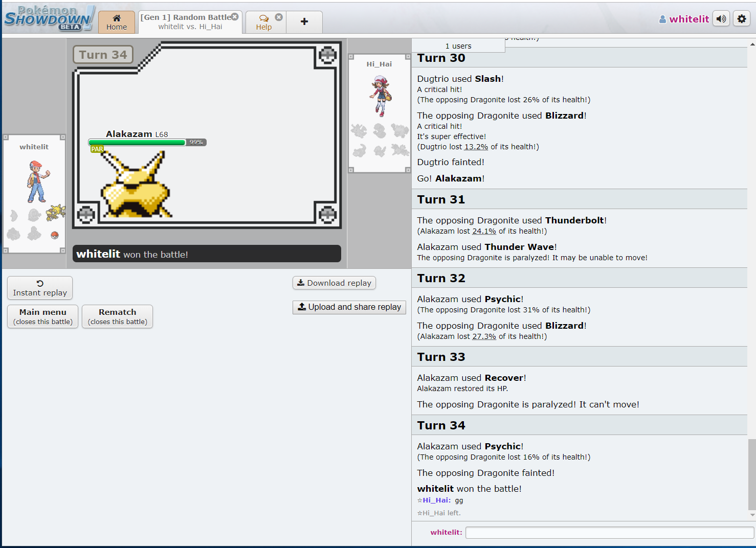The image size is (756, 548).
Task: Open the whitelit user menu in header
Action: (x=684, y=19)
